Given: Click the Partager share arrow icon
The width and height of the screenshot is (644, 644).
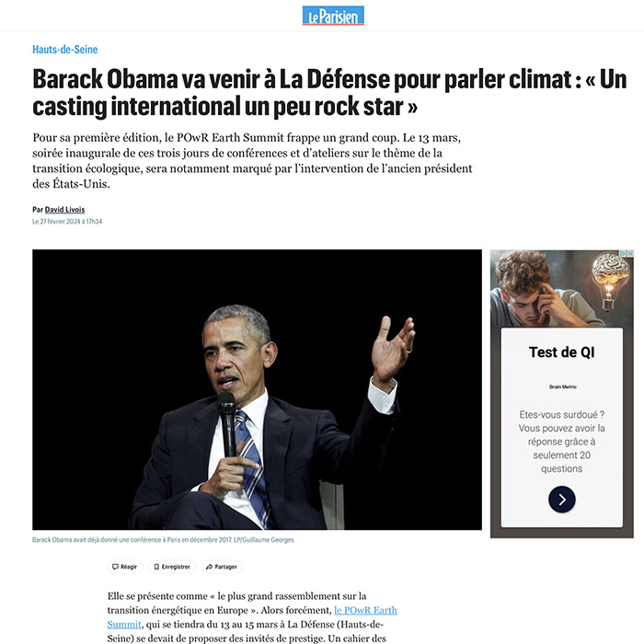Looking at the screenshot, I should (x=209, y=567).
